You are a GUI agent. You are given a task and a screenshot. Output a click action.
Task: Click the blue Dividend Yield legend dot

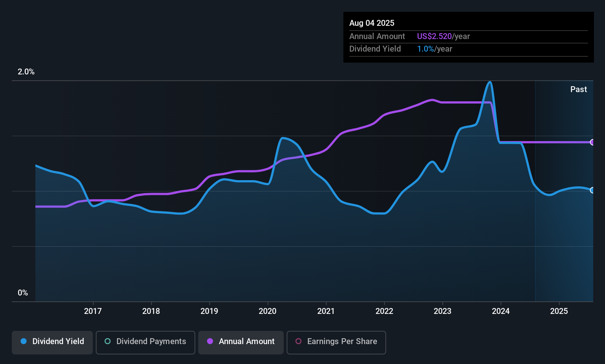24,342
